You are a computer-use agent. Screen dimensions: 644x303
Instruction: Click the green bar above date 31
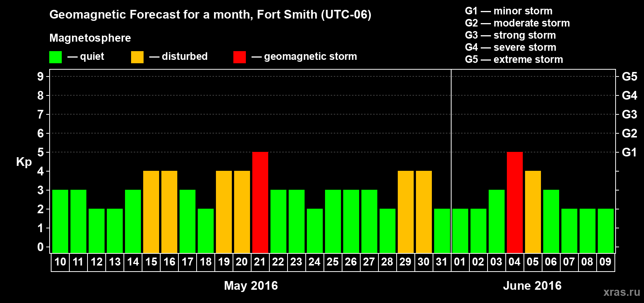click(x=442, y=231)
